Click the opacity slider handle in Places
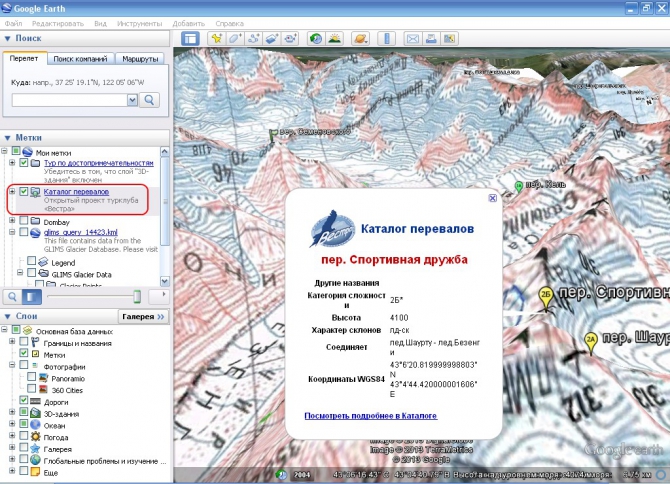 click(x=137, y=296)
